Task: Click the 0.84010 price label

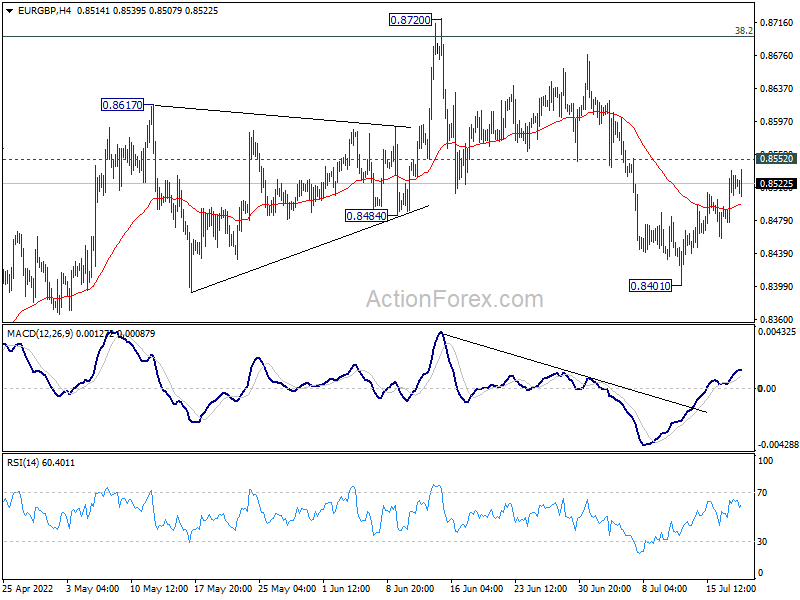Action: pyautogui.click(x=651, y=286)
